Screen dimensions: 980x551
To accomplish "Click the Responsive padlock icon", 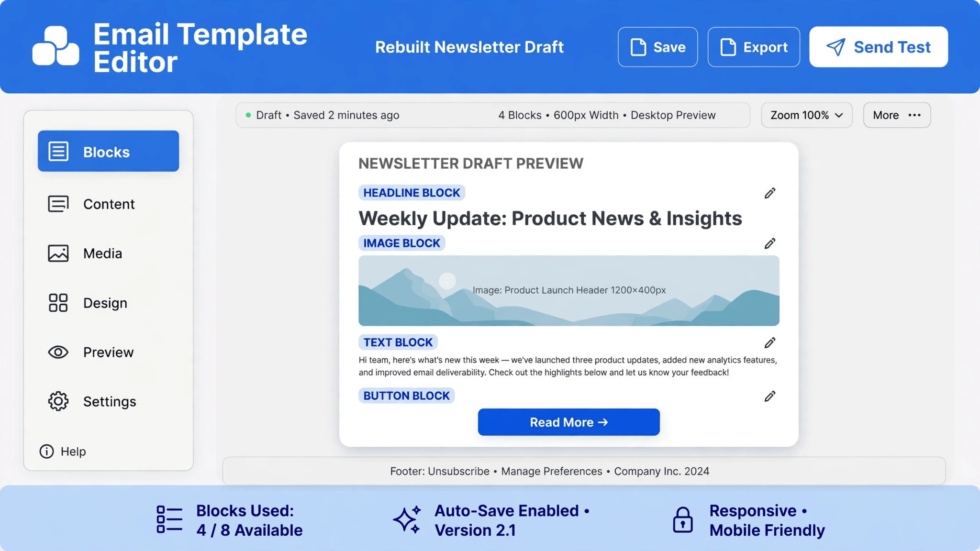I will tap(682, 520).
